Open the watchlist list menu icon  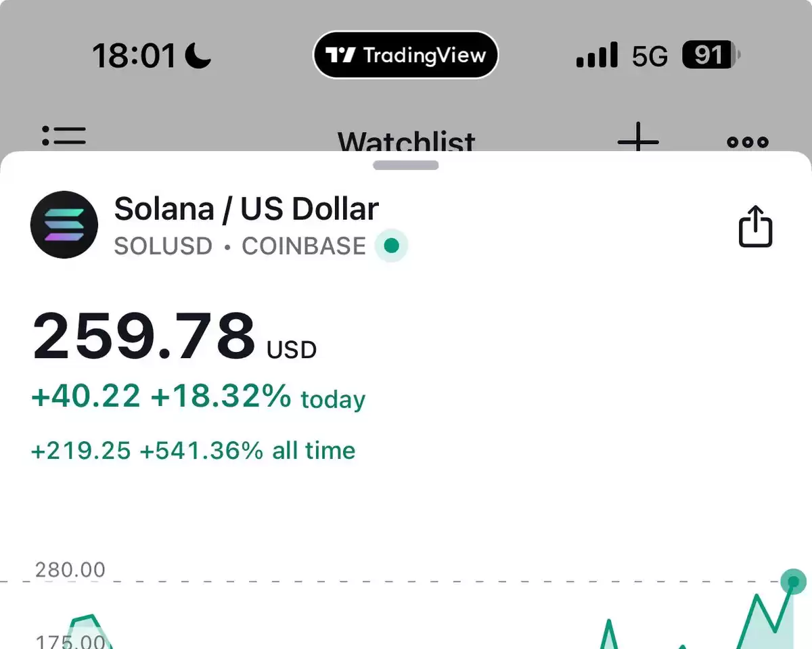64,135
